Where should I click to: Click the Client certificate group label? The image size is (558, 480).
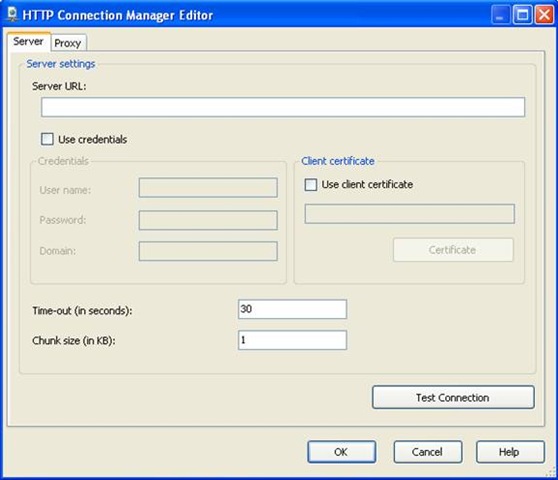point(338,161)
